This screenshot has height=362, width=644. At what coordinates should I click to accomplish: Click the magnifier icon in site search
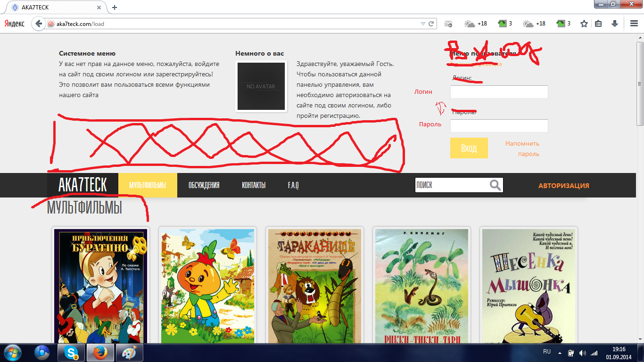click(x=495, y=185)
